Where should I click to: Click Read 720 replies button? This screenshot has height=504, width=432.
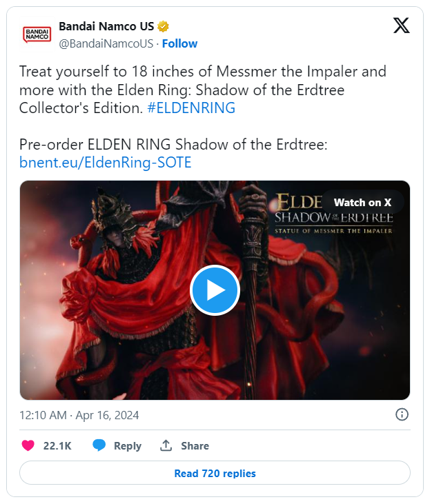[215, 473]
